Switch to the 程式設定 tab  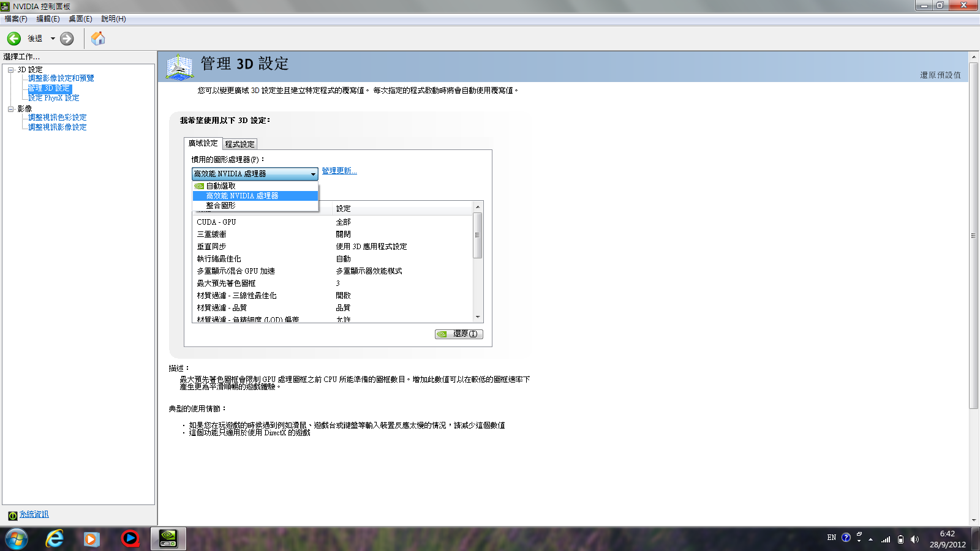(239, 144)
